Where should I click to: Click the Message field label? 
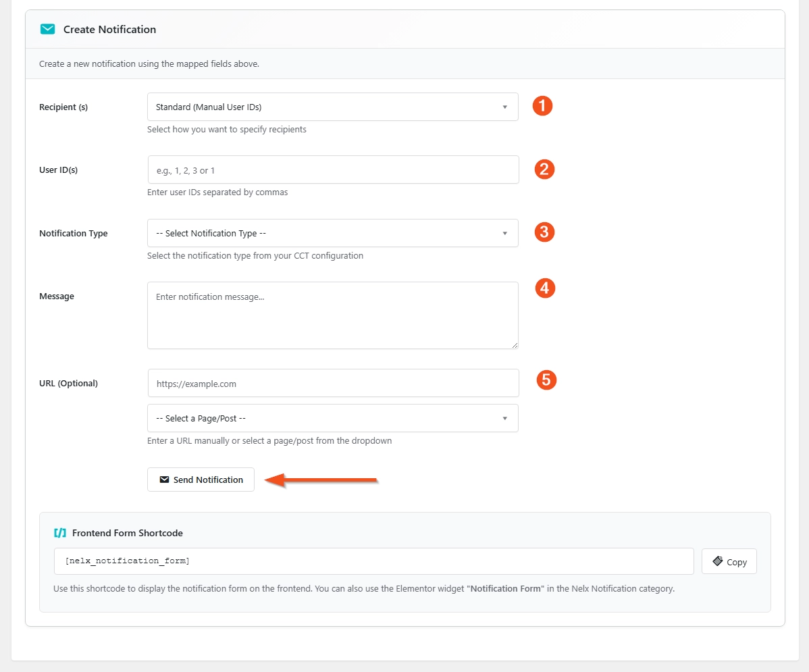click(57, 296)
